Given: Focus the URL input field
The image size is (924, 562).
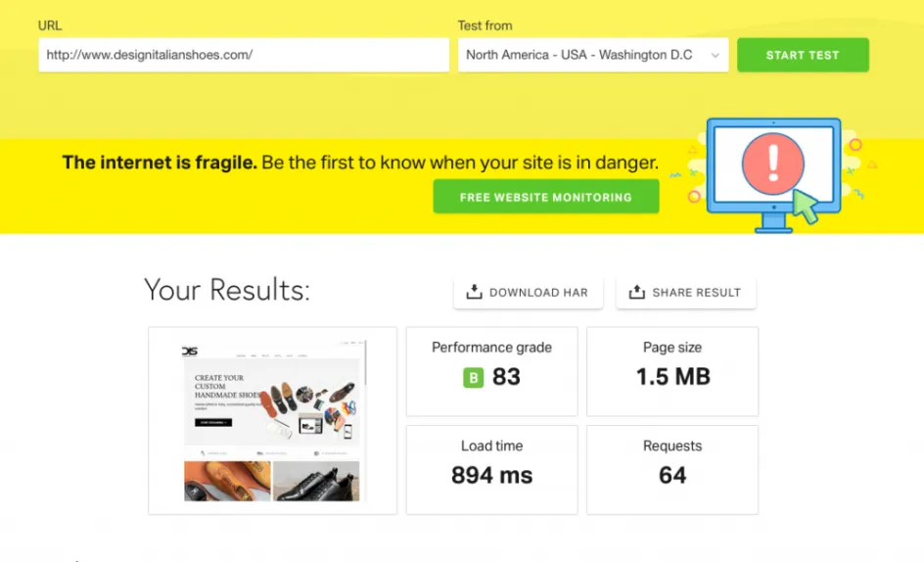Looking at the screenshot, I should (243, 55).
